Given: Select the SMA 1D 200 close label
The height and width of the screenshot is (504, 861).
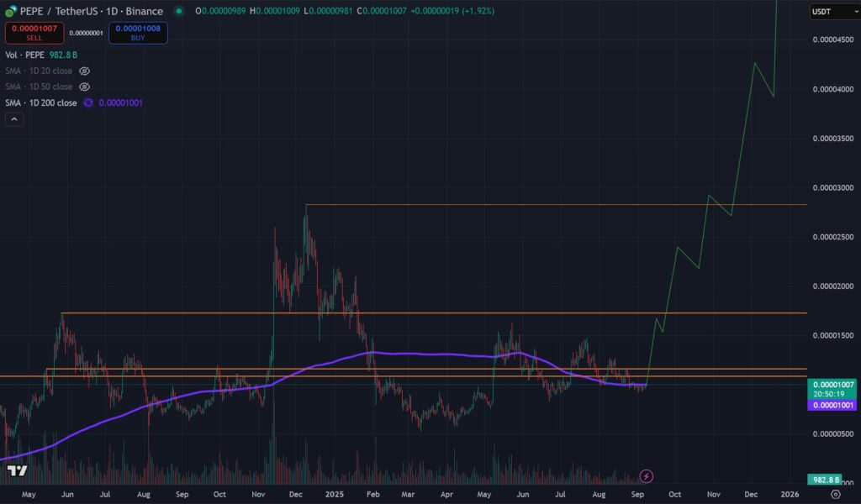Looking at the screenshot, I should (41, 103).
